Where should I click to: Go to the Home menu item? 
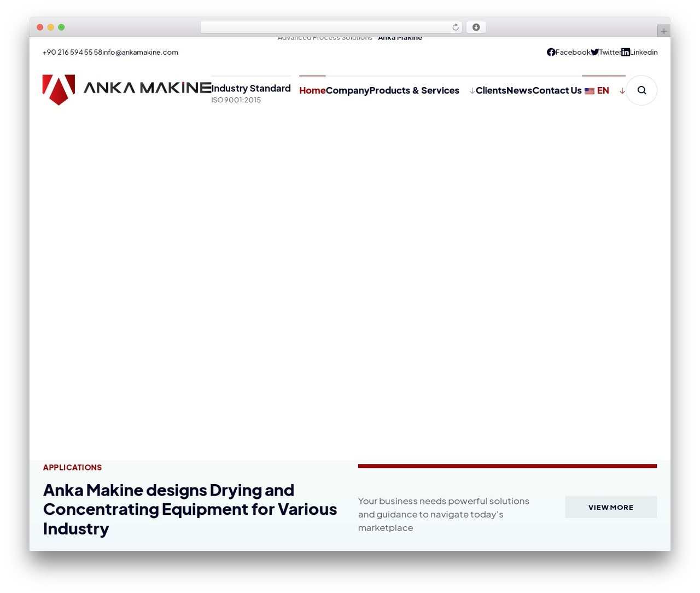click(x=312, y=90)
